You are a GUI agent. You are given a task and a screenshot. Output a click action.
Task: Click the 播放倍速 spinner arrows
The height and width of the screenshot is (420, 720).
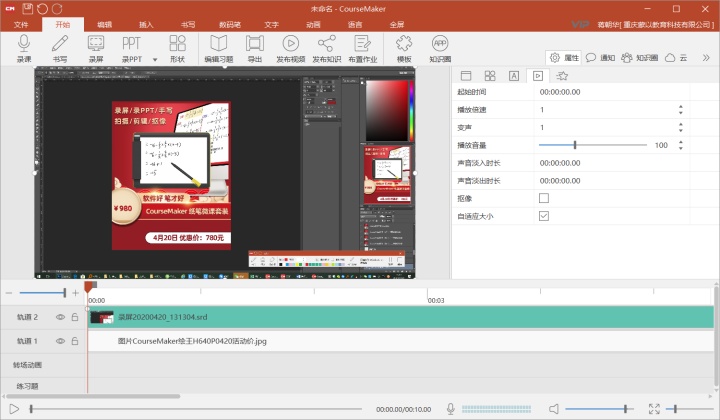(681, 109)
